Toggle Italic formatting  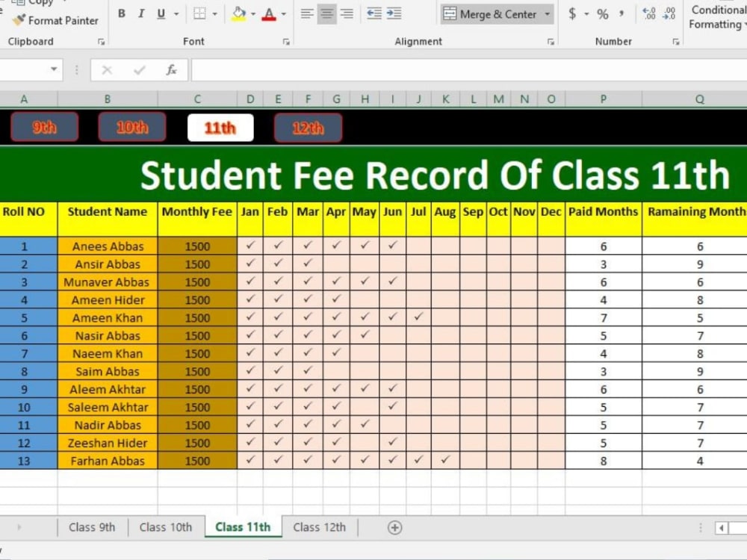[141, 13]
